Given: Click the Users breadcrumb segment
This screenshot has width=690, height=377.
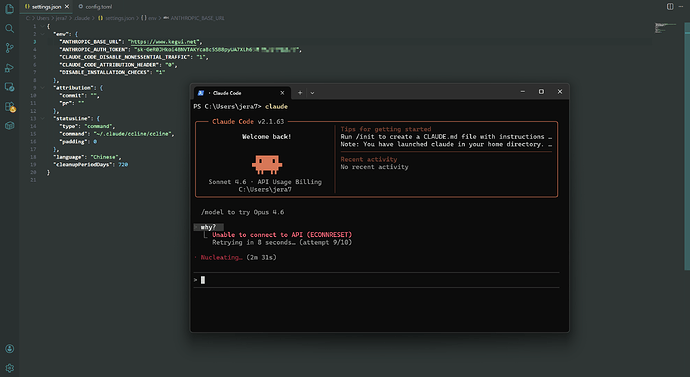Looking at the screenshot, I should 43,18.
